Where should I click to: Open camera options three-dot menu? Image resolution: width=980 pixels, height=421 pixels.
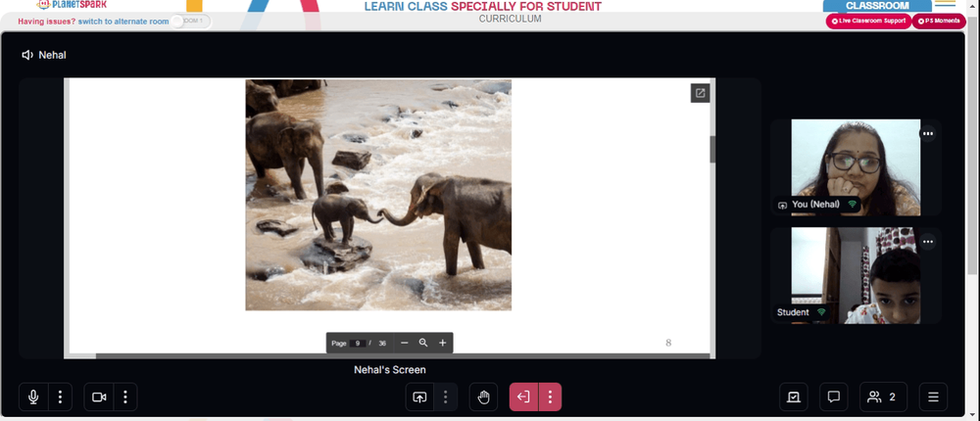point(125,397)
